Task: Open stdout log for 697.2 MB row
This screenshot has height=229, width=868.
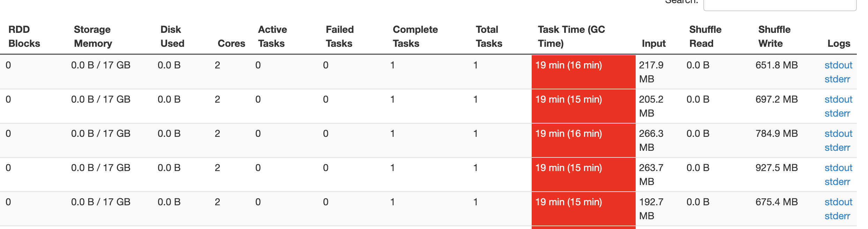Action: coord(838,99)
